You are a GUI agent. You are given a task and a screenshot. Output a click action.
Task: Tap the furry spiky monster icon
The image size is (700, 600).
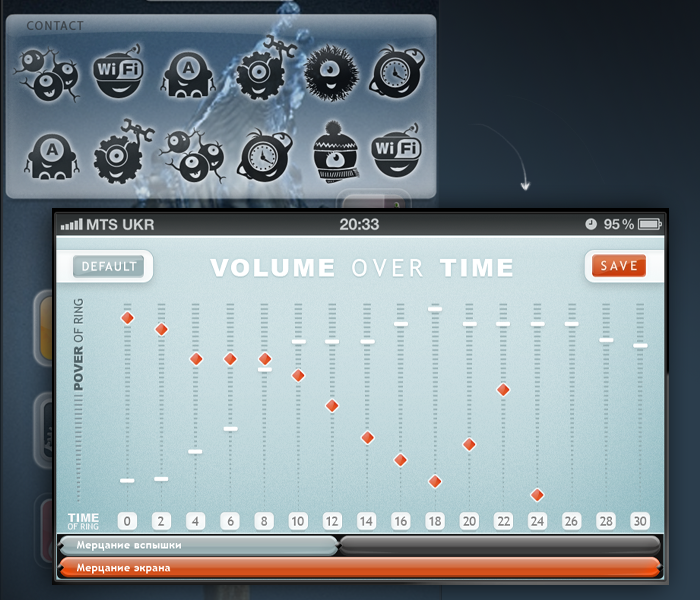331,73
